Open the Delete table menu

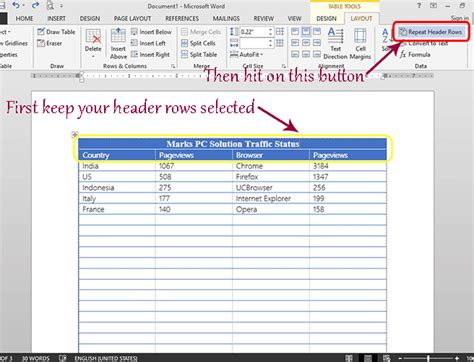[93, 43]
